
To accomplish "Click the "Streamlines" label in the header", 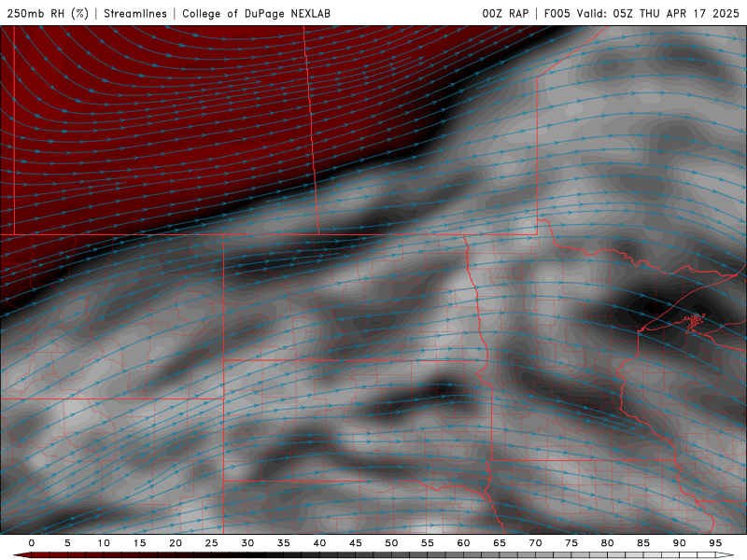I will point(135,13).
